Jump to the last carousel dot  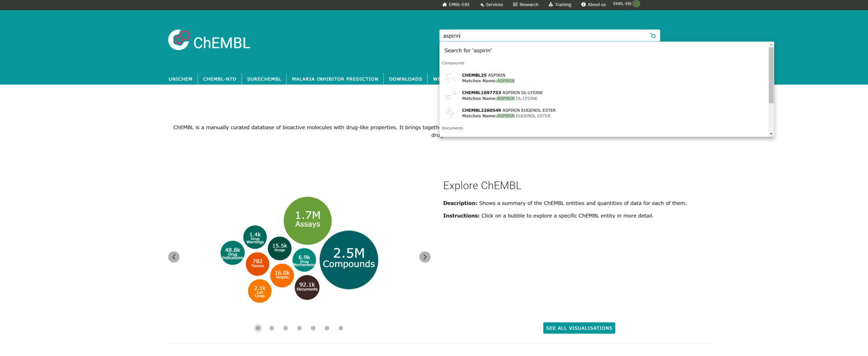pyautogui.click(x=341, y=328)
